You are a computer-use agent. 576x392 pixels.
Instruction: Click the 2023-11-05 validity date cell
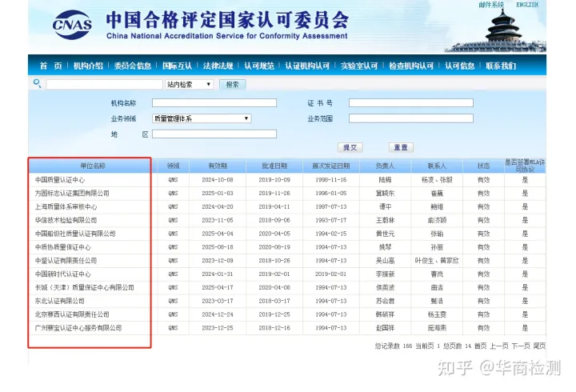(218, 220)
